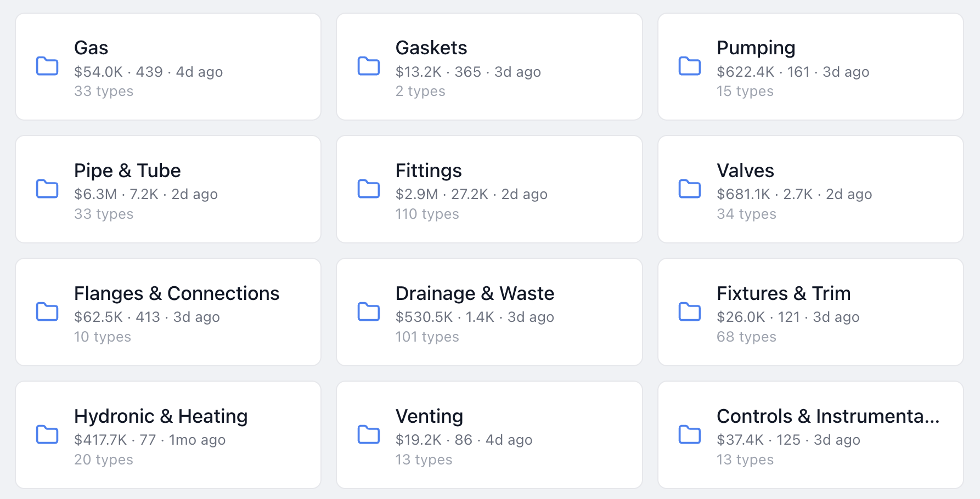
Task: Click the Venting folder icon
Action: pyautogui.click(x=369, y=434)
